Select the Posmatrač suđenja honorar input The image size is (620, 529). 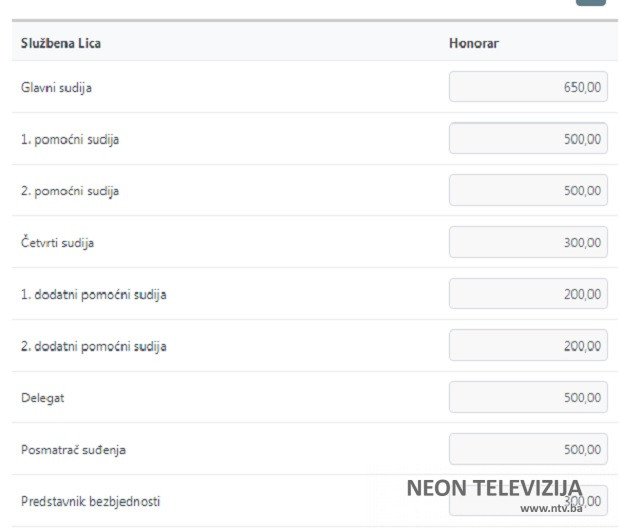pos(528,449)
